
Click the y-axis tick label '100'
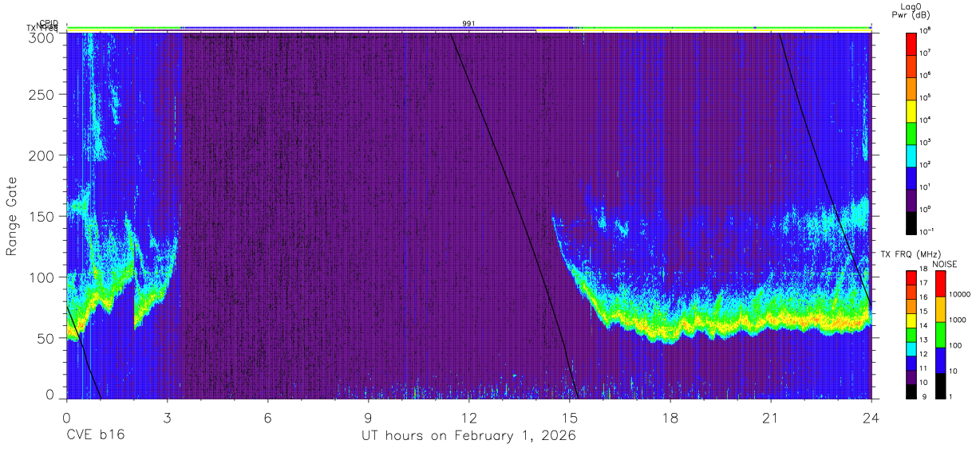43,277
